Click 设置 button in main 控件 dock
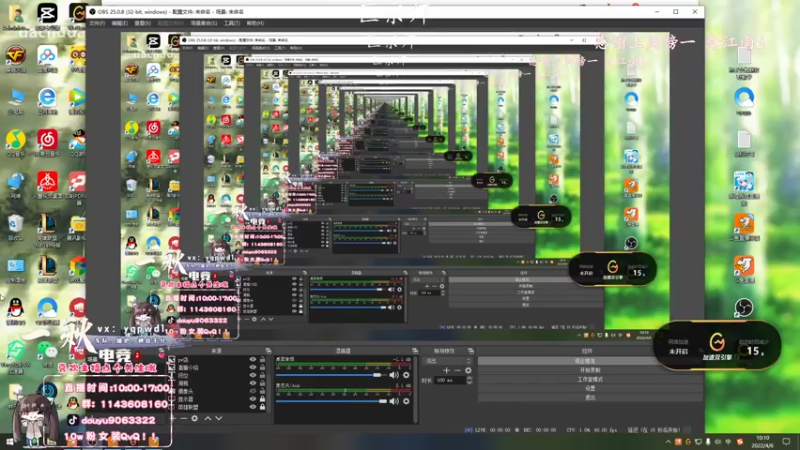 click(590, 388)
